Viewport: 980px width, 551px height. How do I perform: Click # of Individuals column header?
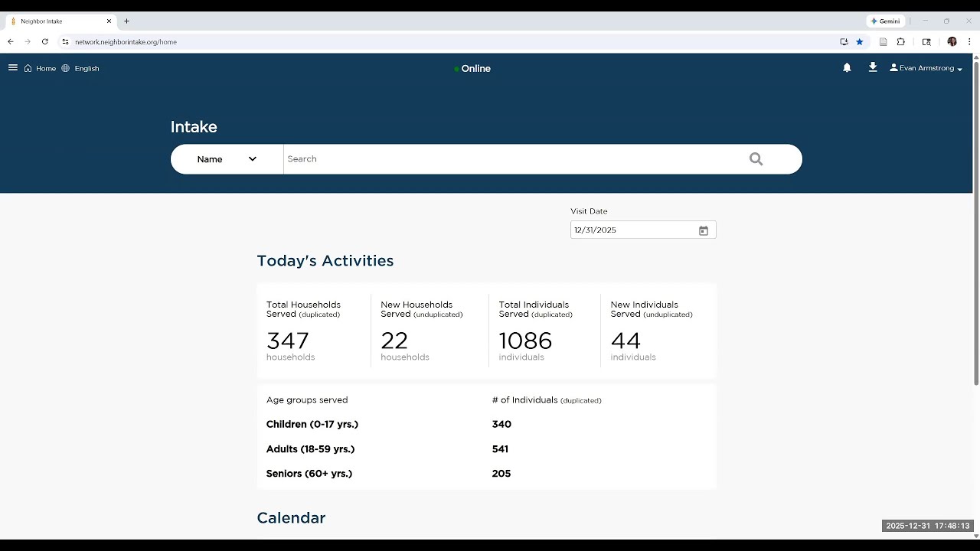547,400
